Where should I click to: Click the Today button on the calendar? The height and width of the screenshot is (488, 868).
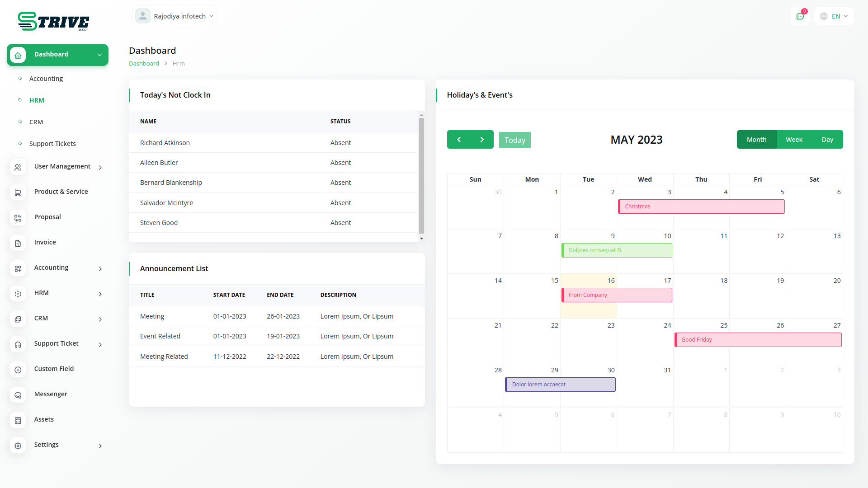pos(514,140)
